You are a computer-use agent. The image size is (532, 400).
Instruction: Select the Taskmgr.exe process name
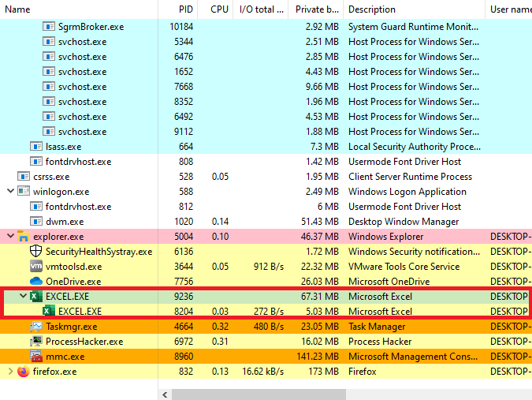point(71,327)
